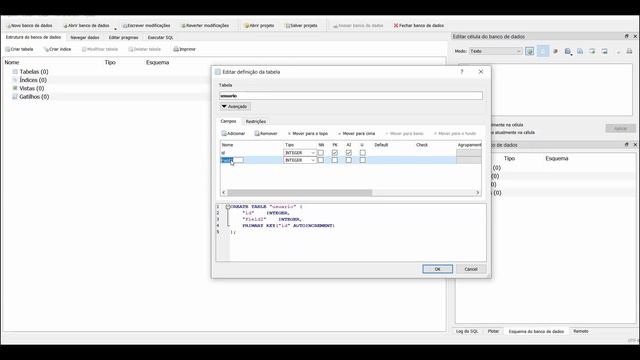Click the print icon in cell editor toolbar

(629, 51)
